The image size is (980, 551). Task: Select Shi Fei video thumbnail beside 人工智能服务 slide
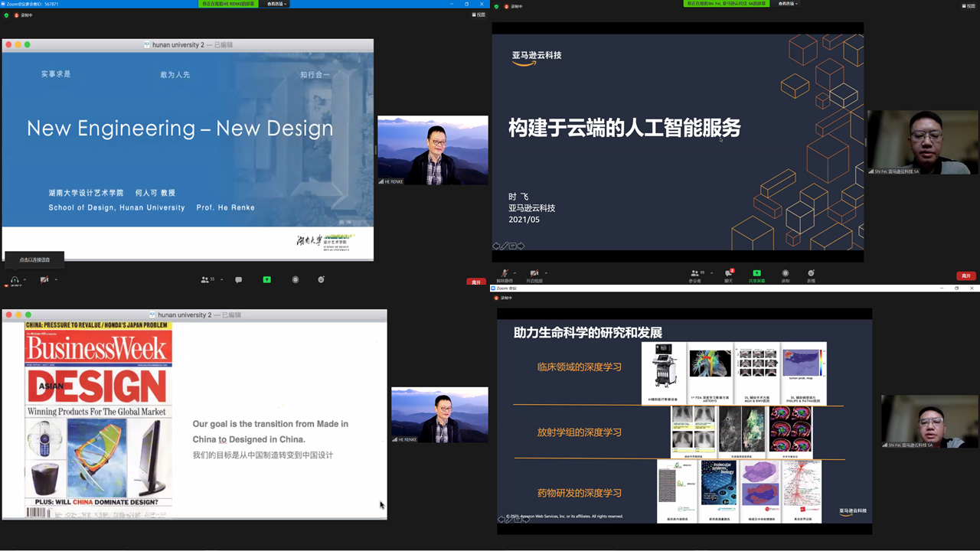pyautogui.click(x=923, y=142)
